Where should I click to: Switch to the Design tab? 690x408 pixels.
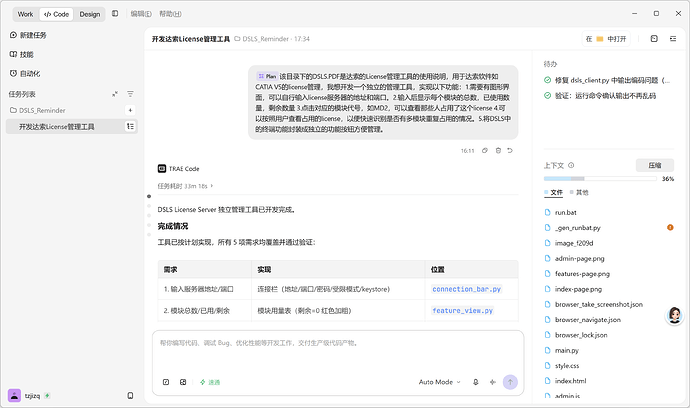click(90, 14)
